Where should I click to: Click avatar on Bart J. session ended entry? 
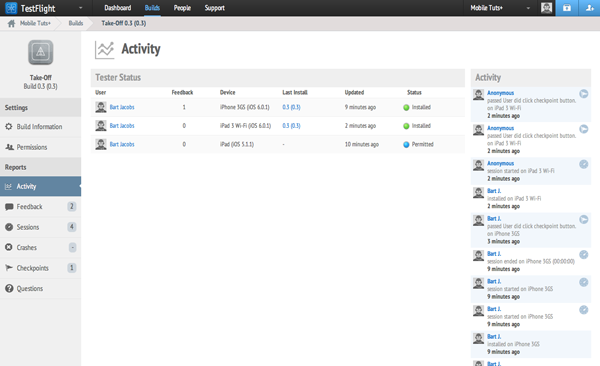coord(478,255)
